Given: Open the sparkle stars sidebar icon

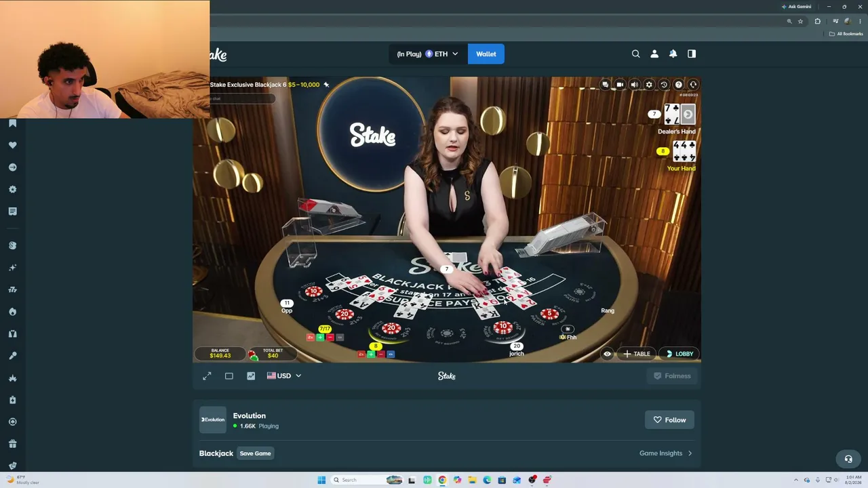Looking at the screenshot, I should [x=12, y=268].
